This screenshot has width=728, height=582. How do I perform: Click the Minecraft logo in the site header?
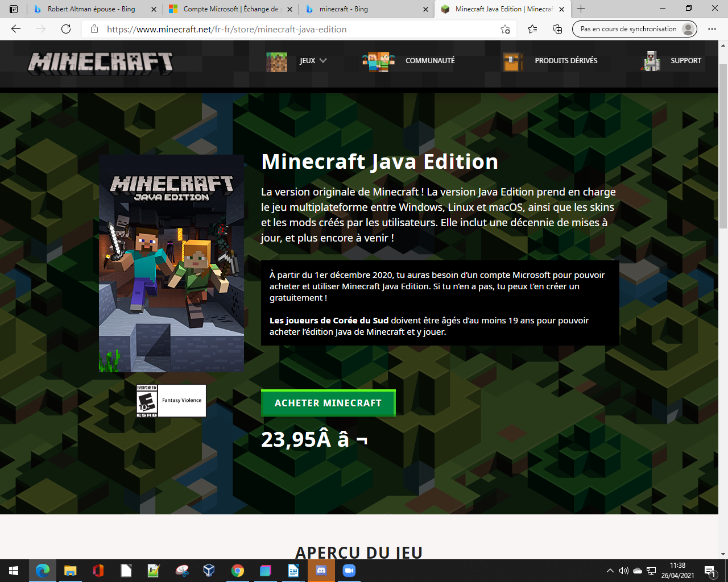(x=101, y=63)
